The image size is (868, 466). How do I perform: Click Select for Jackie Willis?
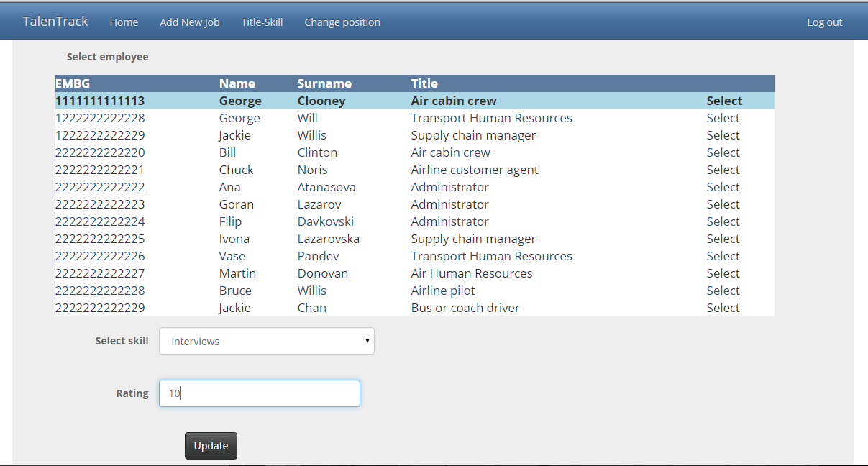point(723,135)
